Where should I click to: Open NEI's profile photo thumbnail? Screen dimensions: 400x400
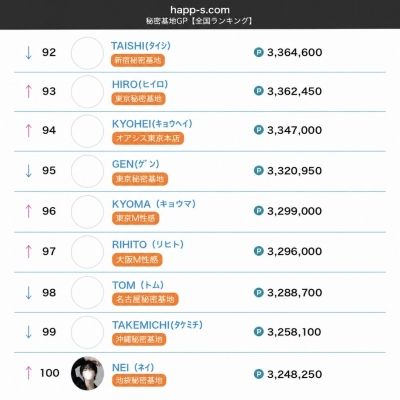click(x=87, y=373)
